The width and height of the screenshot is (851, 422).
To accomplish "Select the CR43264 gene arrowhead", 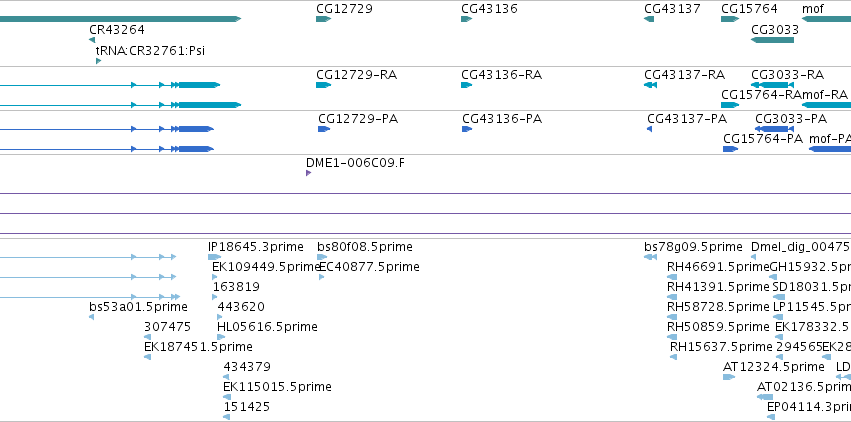I will point(92,40).
